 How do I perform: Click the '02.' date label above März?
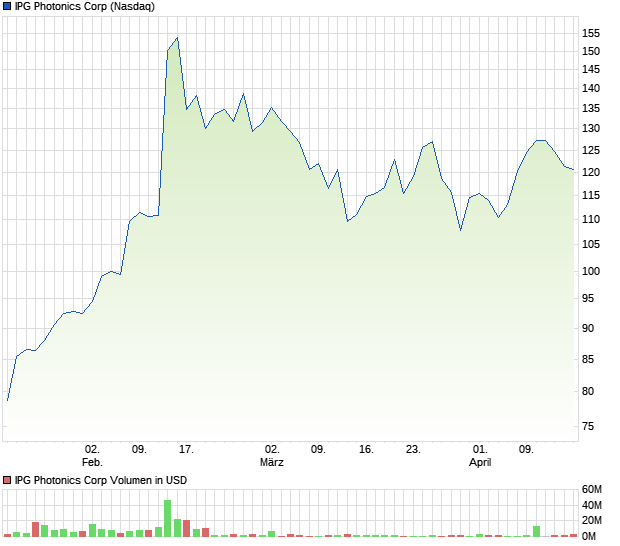coord(272,450)
